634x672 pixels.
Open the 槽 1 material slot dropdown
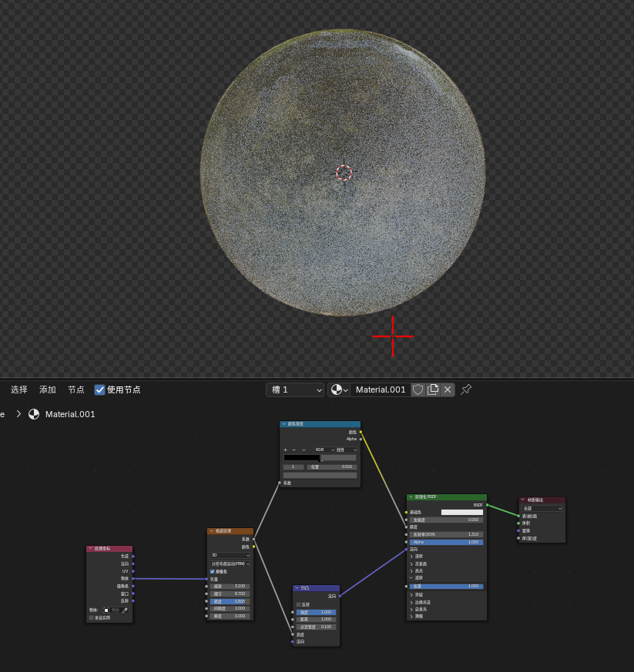click(295, 389)
